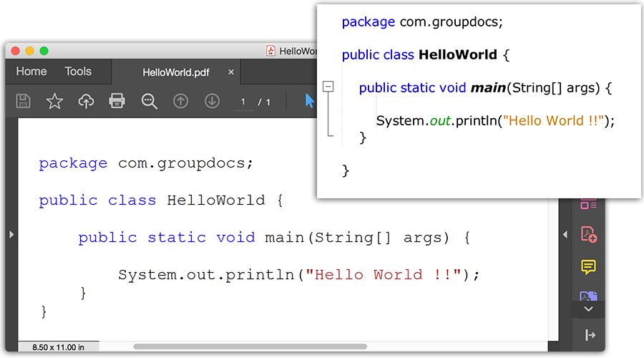
Task: Collapse the main method code fold box
Action: 328,87
